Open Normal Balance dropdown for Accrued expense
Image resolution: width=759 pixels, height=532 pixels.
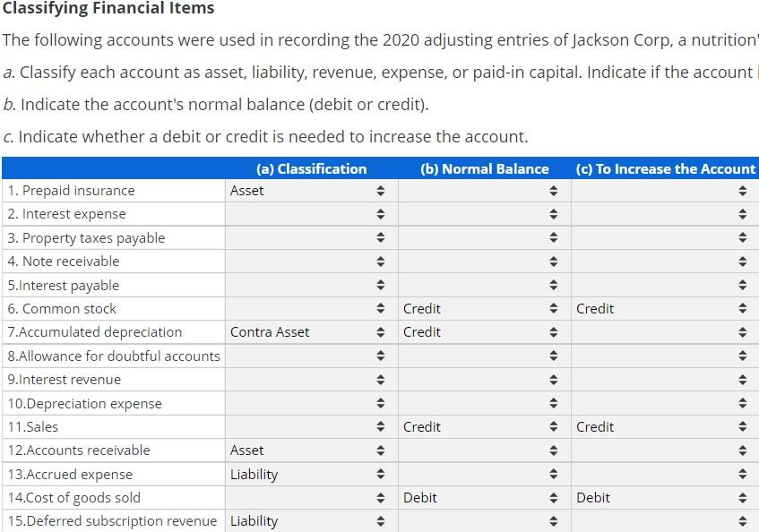[x=484, y=475]
